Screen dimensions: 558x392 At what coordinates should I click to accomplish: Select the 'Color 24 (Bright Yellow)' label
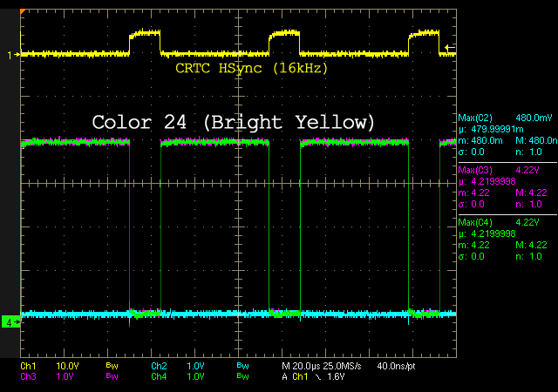pyautogui.click(x=233, y=122)
